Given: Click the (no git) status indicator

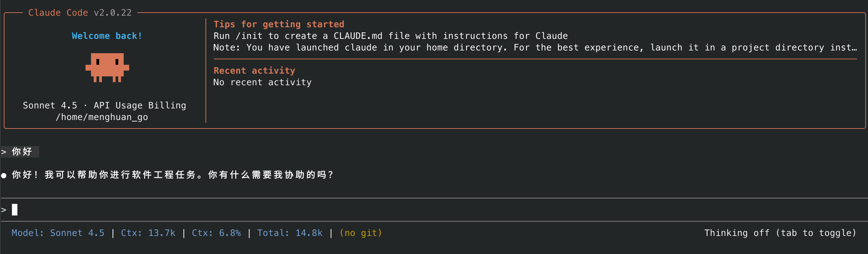Looking at the screenshot, I should (x=361, y=233).
